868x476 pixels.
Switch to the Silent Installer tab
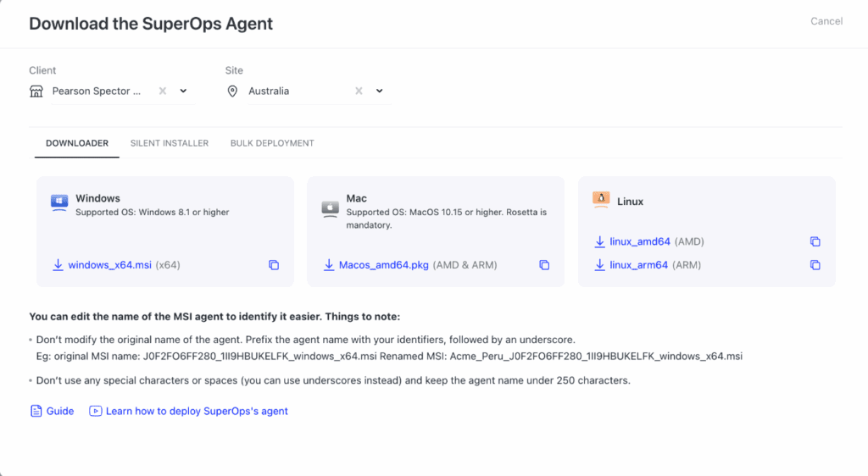tap(170, 143)
